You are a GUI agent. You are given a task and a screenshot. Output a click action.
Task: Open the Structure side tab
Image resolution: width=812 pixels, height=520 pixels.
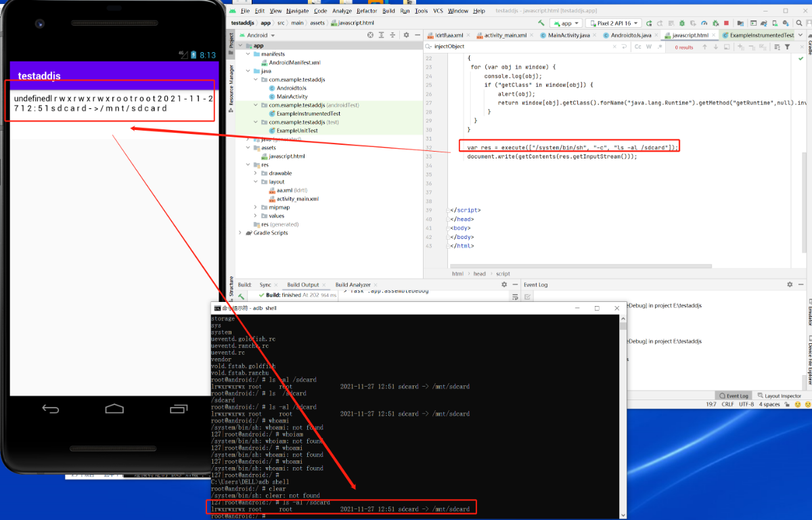pyautogui.click(x=231, y=289)
